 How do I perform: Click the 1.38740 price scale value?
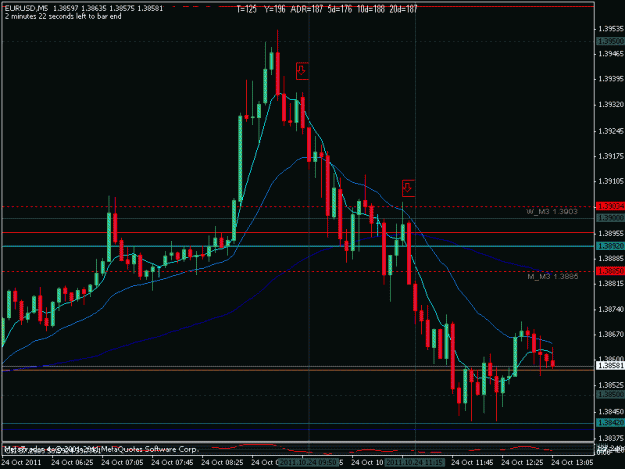point(611,309)
